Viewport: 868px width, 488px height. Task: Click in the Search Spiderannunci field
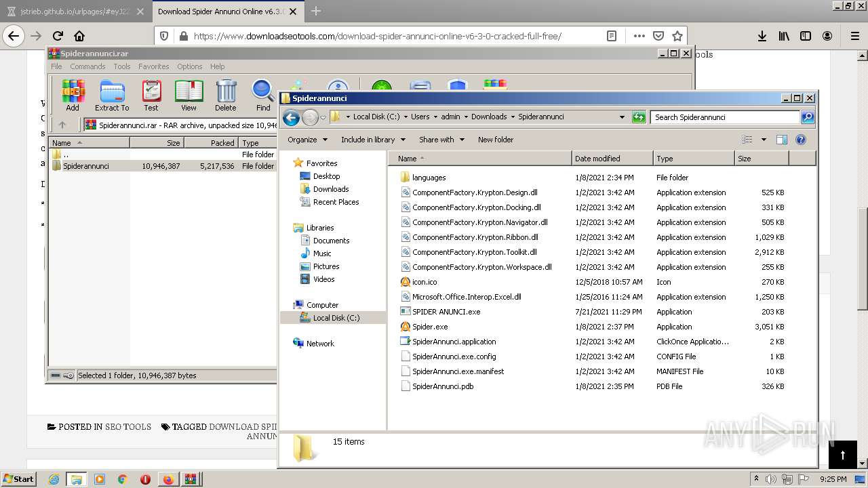tap(725, 117)
